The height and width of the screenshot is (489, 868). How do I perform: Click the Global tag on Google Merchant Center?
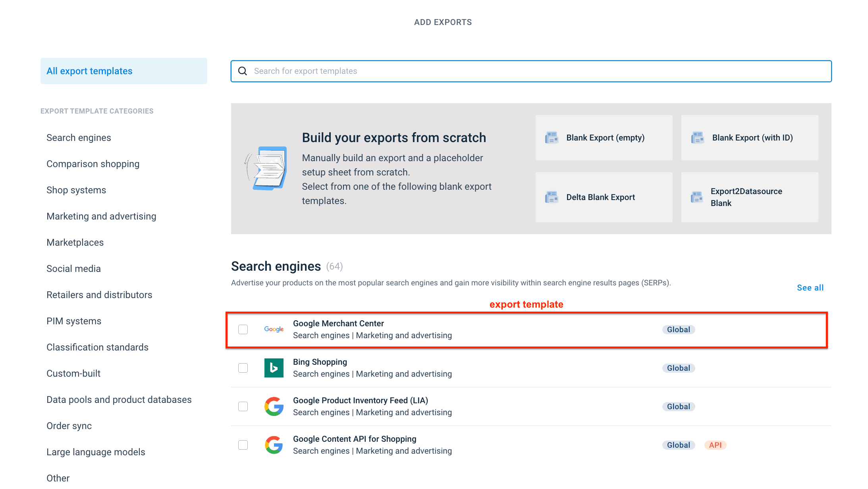tap(679, 329)
